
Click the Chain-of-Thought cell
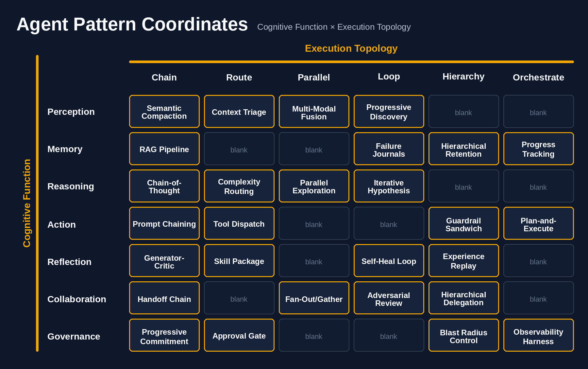[164, 186]
